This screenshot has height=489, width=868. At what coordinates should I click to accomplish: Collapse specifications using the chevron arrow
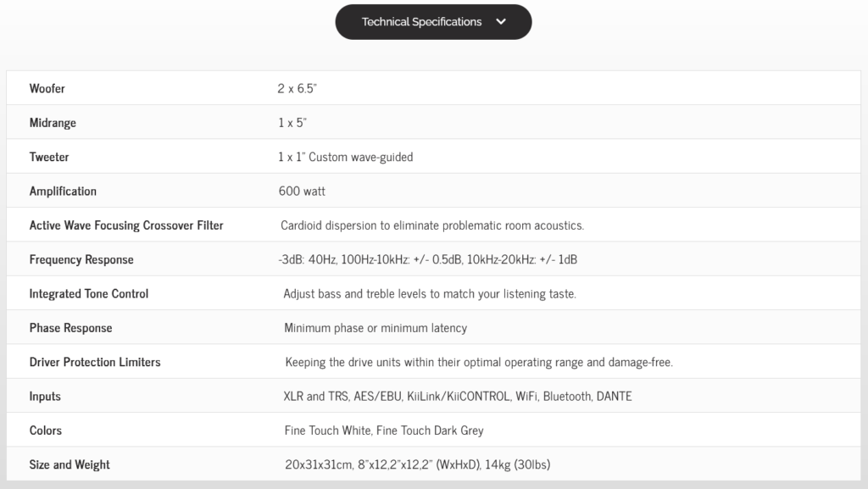[501, 22]
